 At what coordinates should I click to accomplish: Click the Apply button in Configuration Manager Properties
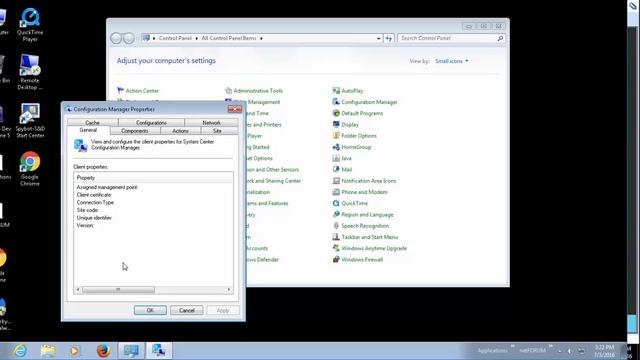coord(223,310)
